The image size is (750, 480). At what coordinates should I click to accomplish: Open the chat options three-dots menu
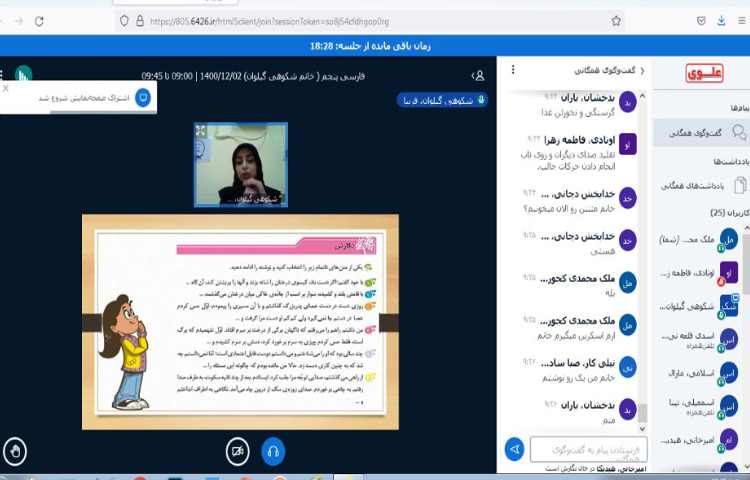click(513, 70)
